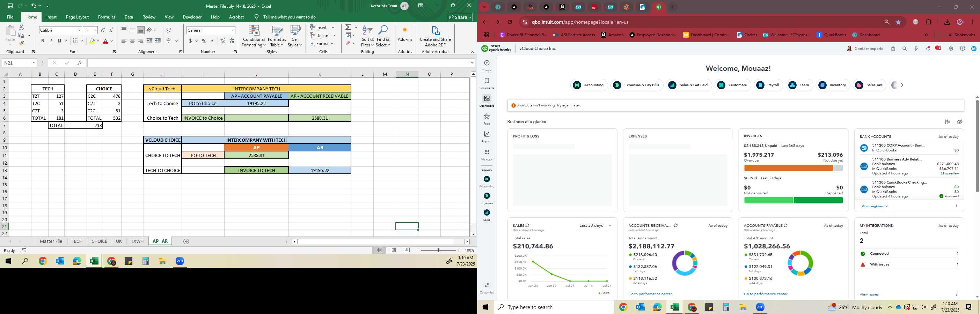980x314 pixels.
Task: Click the Save icon in Excel title bar
Action: pos(10,6)
